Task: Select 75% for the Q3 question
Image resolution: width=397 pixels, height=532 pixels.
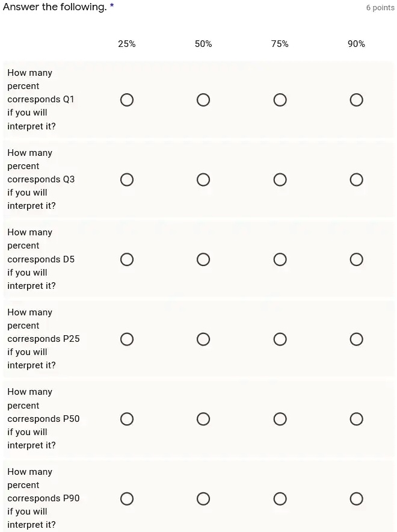Action: 280,179
